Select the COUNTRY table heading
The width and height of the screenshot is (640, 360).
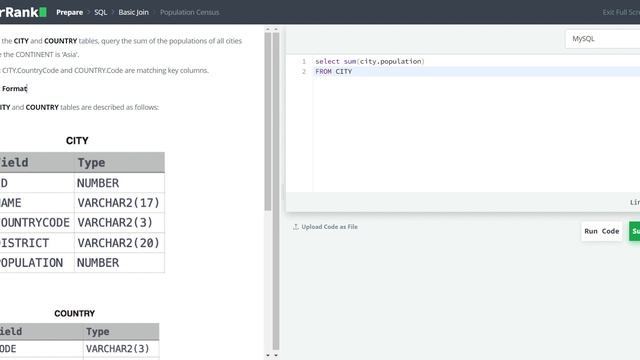coord(74,313)
